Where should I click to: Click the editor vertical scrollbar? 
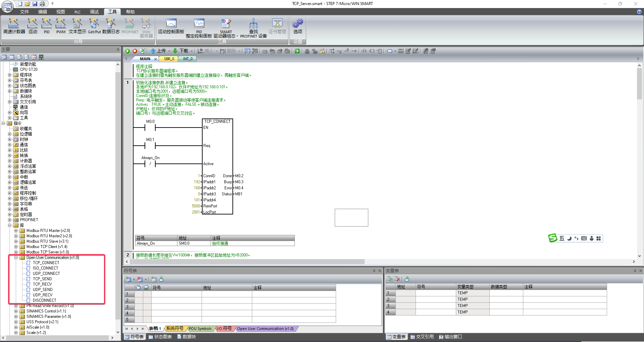[639, 84]
